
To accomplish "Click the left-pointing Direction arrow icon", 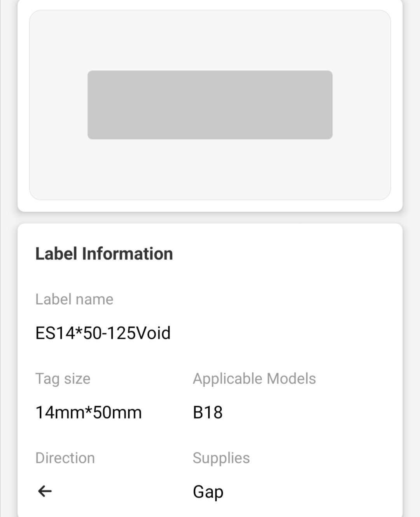I will click(45, 491).
